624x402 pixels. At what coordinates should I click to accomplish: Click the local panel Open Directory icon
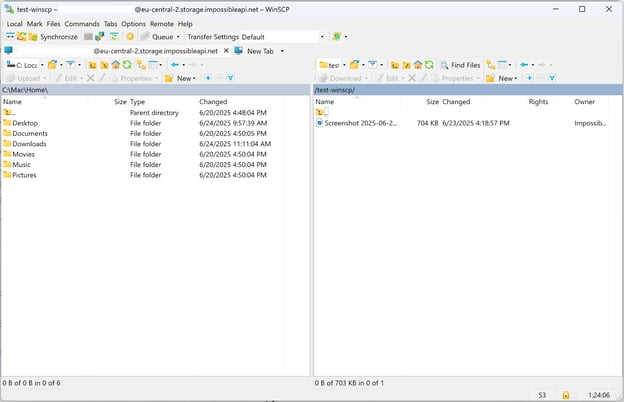52,64
